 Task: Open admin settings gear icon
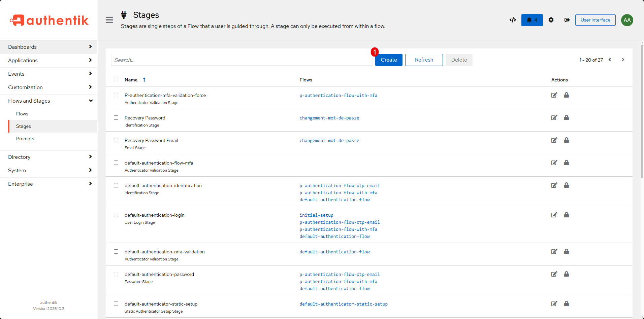point(551,20)
